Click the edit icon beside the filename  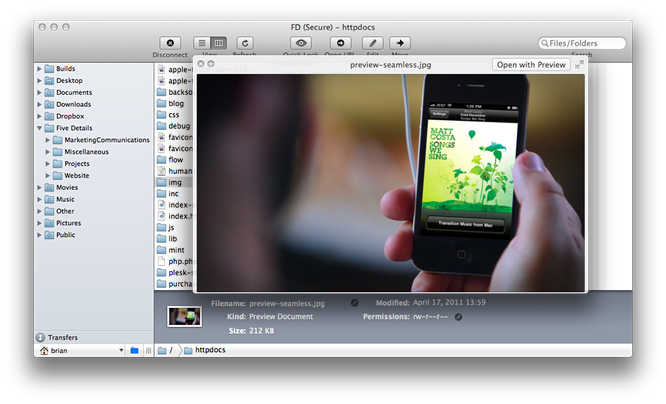(355, 302)
